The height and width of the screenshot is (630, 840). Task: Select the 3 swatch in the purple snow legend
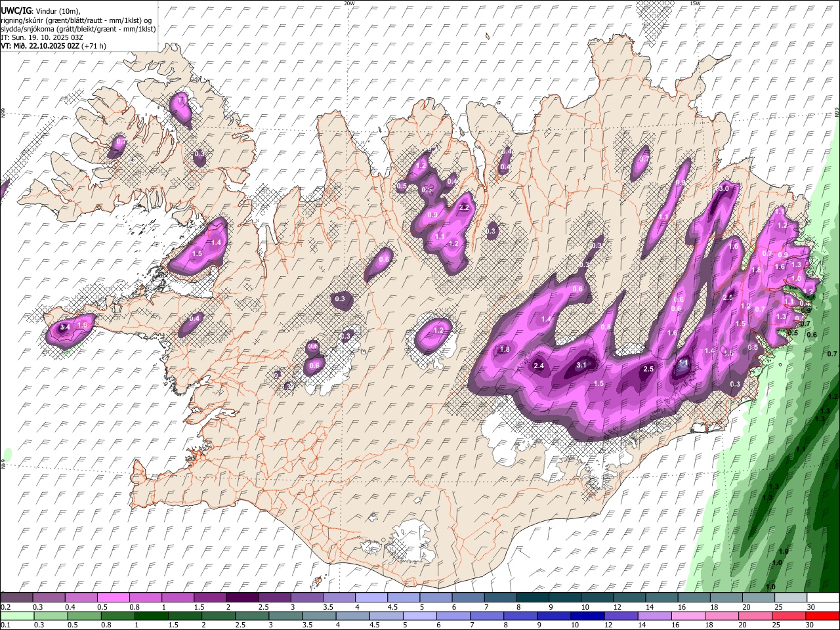307,598
